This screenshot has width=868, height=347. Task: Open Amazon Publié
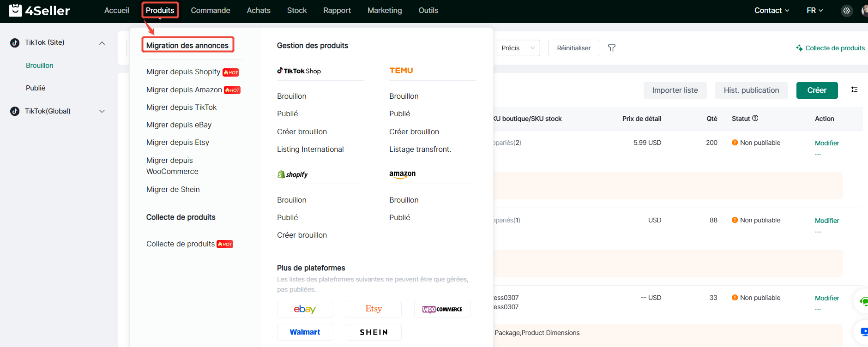[x=400, y=217]
